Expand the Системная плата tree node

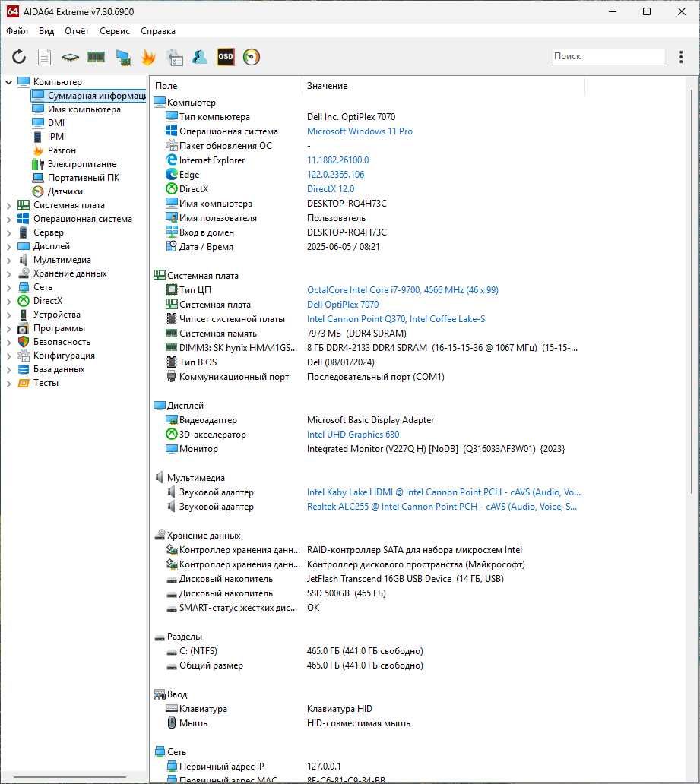8,206
